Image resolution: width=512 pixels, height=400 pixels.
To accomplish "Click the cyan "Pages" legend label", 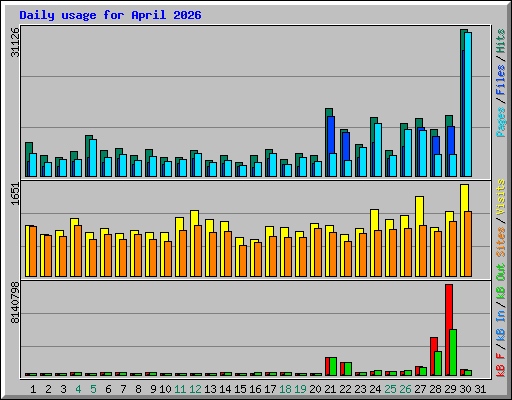I will click(501, 122).
